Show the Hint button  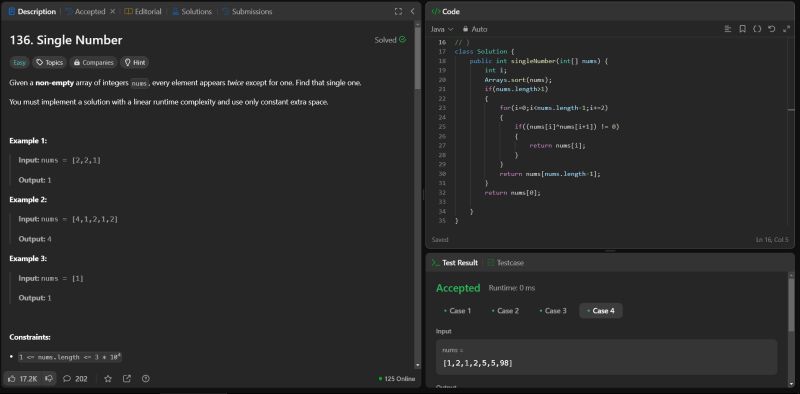(x=135, y=62)
